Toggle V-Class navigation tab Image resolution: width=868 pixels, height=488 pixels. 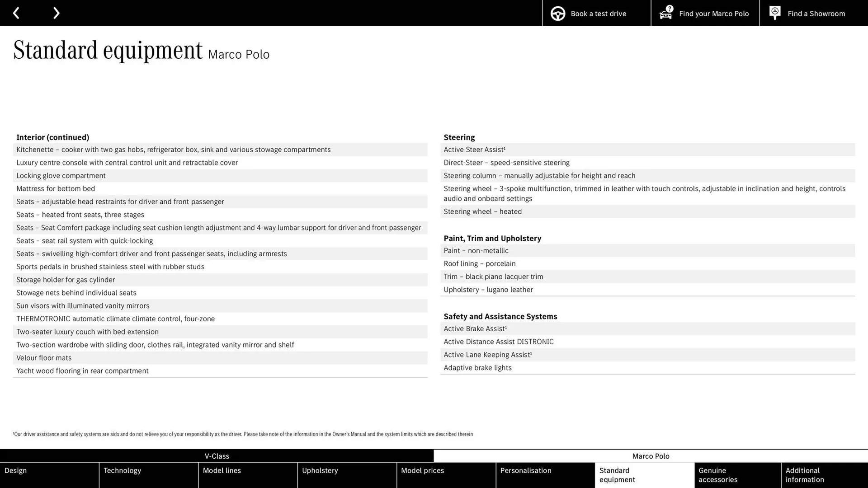tap(217, 456)
